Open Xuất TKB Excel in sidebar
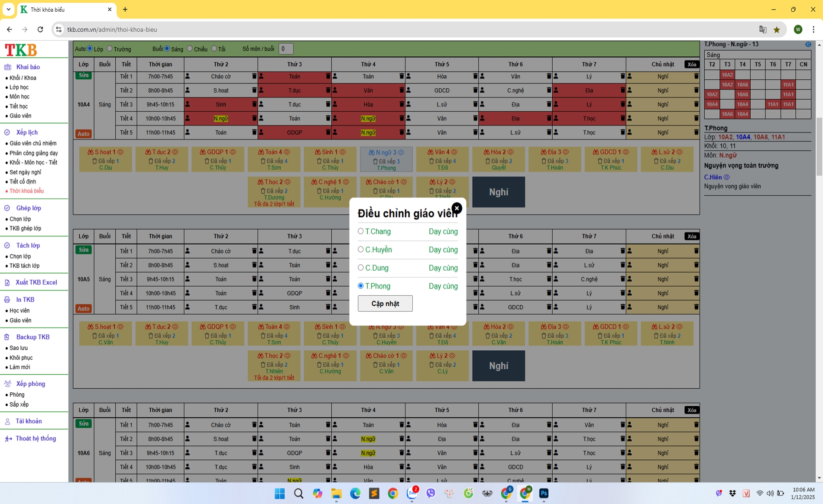 pyautogui.click(x=36, y=282)
